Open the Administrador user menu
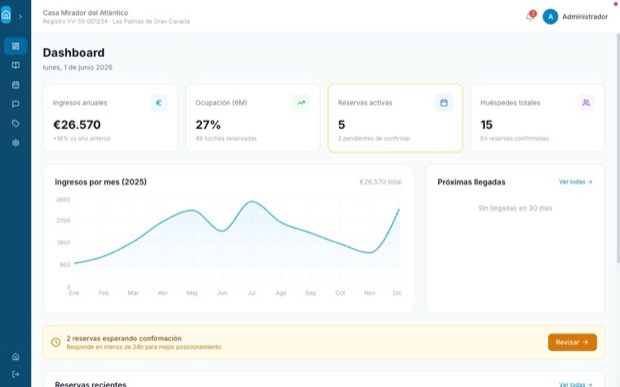620x387 pixels. pos(575,17)
